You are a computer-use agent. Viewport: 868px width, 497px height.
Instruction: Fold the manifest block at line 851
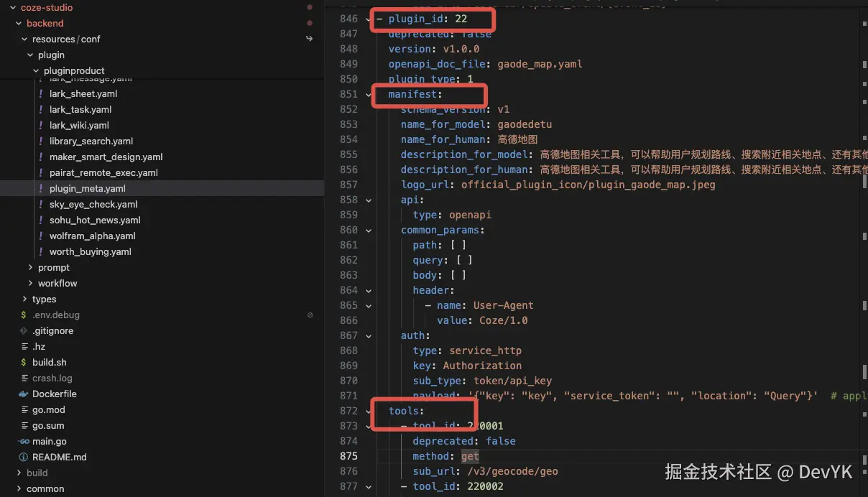pyautogui.click(x=369, y=94)
